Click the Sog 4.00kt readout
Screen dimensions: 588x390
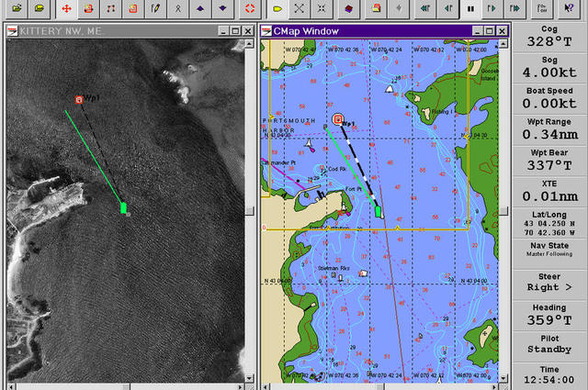549,68
